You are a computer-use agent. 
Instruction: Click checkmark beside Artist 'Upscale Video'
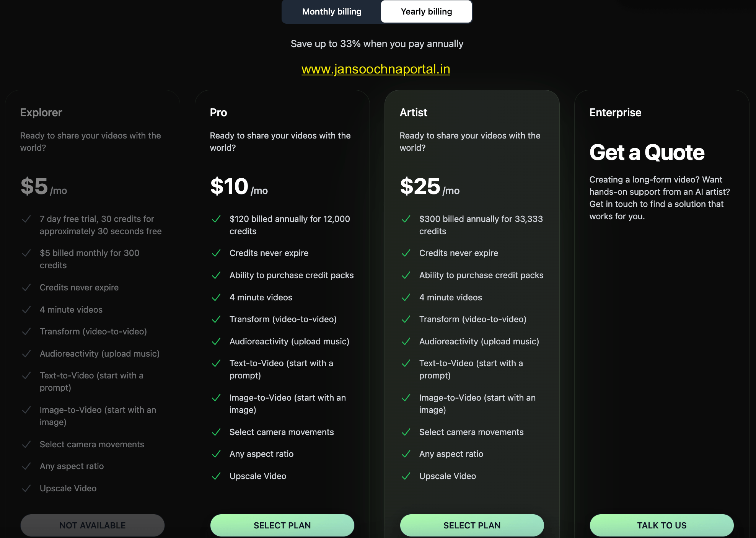406,476
